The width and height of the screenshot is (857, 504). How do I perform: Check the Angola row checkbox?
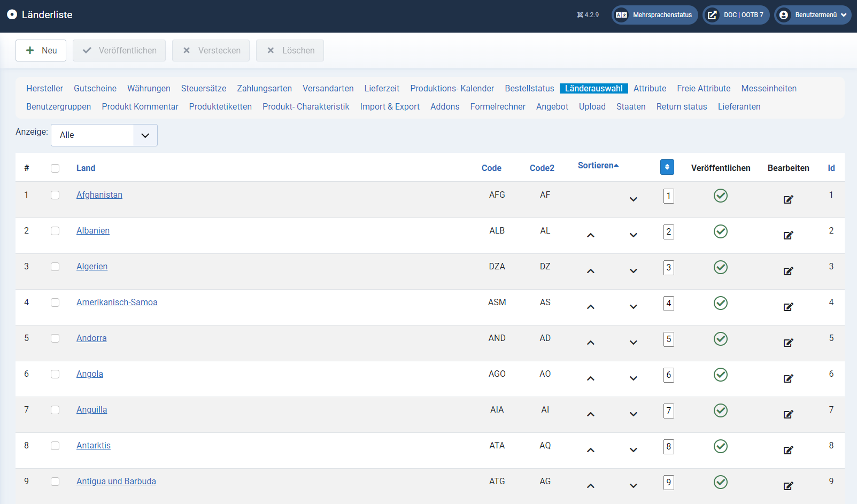(x=55, y=374)
